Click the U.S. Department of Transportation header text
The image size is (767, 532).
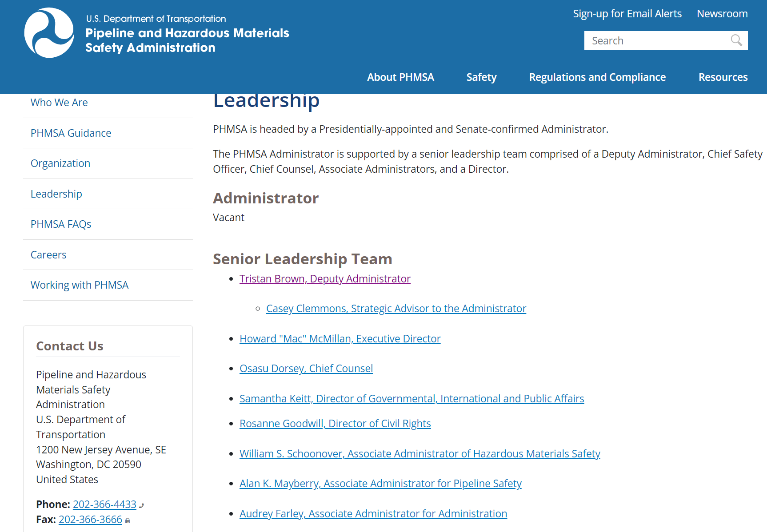pos(156,19)
